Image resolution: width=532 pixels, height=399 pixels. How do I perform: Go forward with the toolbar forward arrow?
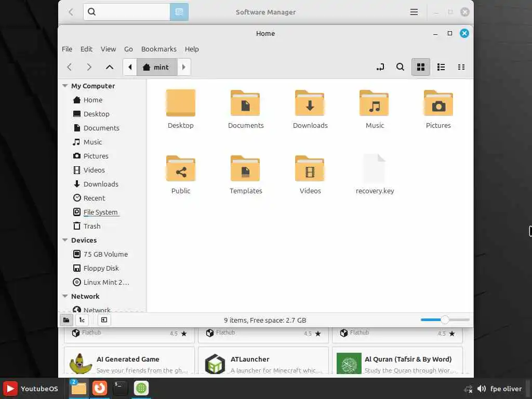89,67
